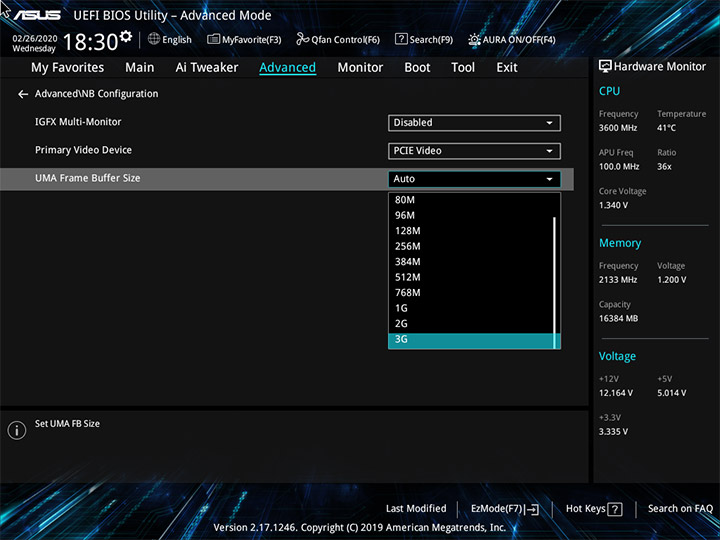Click the UMA Frame Buffer Size label

[88, 178]
